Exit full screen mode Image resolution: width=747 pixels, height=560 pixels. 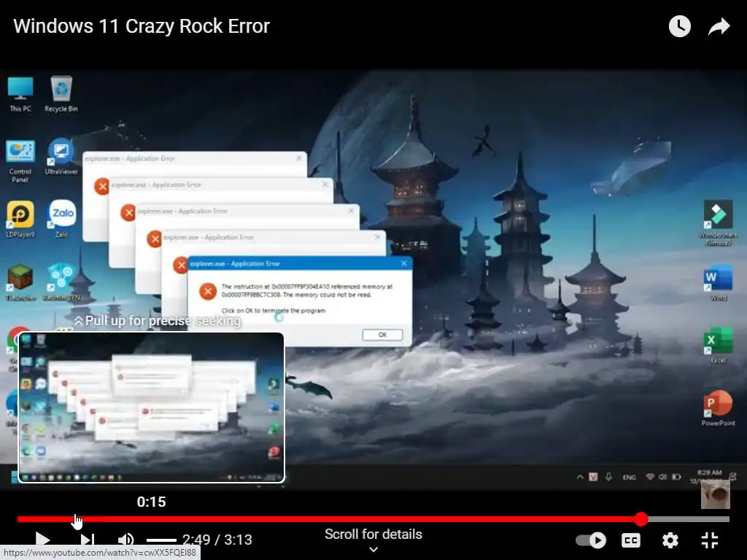[710, 540]
